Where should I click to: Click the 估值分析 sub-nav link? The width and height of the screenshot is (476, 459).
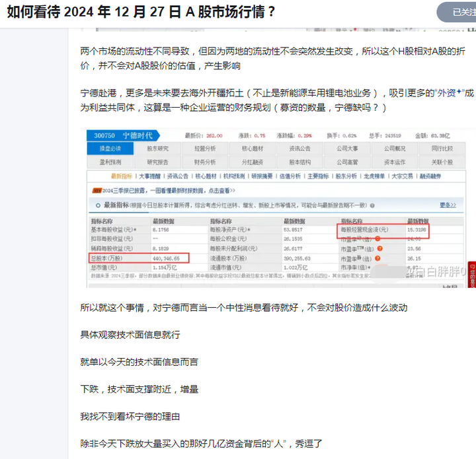point(290,176)
